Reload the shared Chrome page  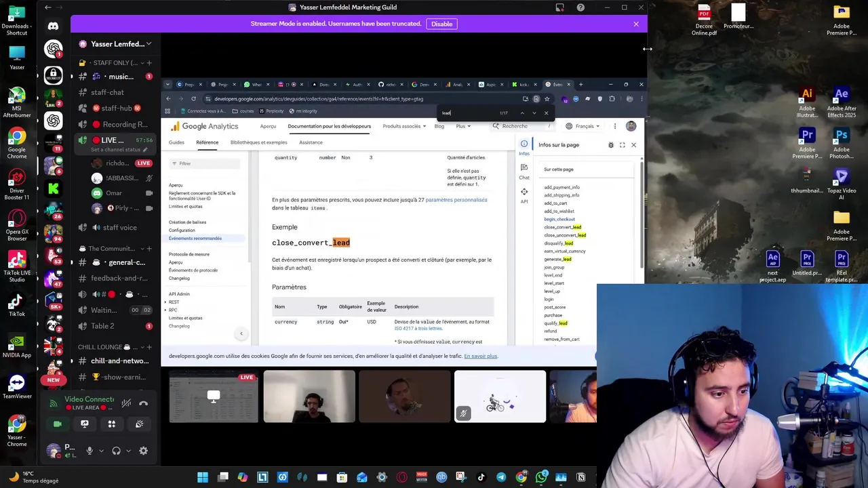coord(193,99)
